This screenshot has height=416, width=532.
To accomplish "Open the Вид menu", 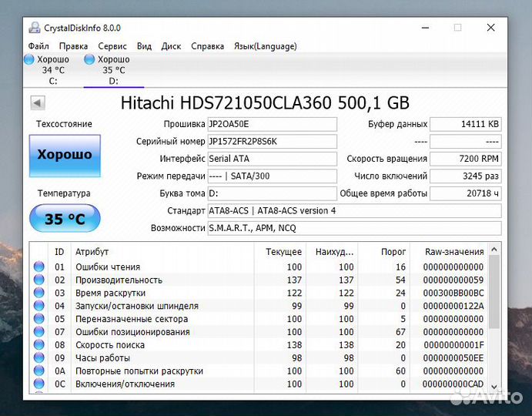I will pyautogui.click(x=144, y=46).
